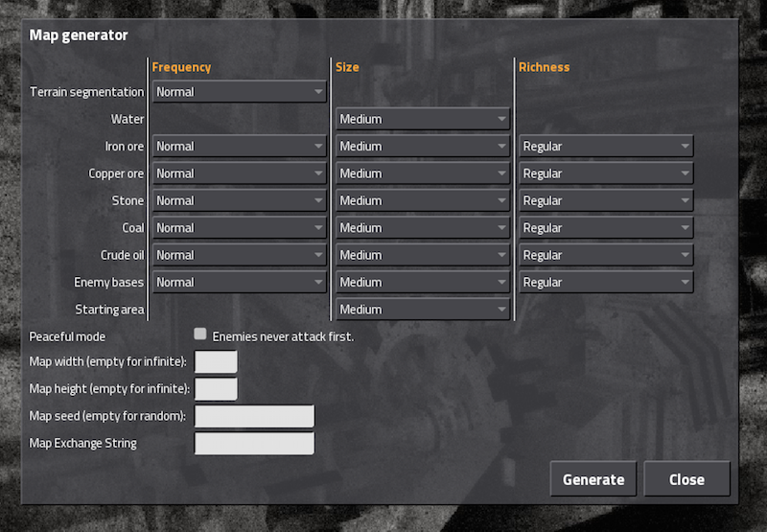Open Stone richness dropdown
767x532 pixels.
tap(606, 200)
